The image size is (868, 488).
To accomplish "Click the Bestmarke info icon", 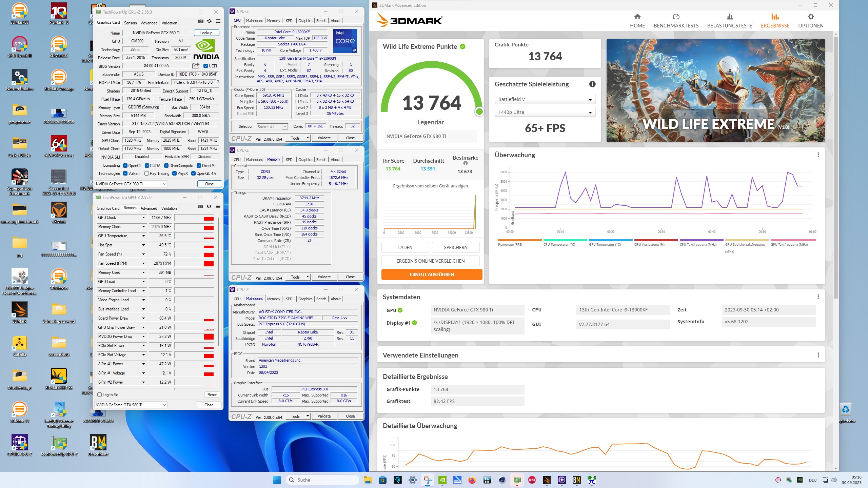I will (465, 163).
